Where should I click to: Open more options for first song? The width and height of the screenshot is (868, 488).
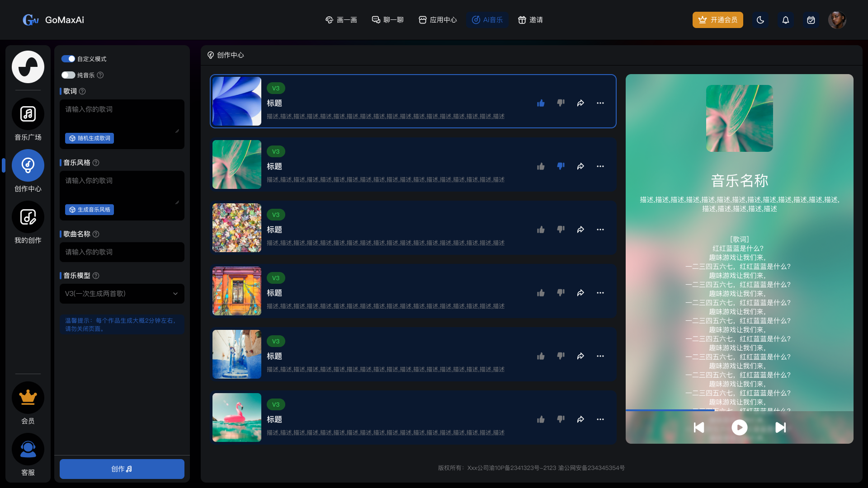click(x=600, y=103)
